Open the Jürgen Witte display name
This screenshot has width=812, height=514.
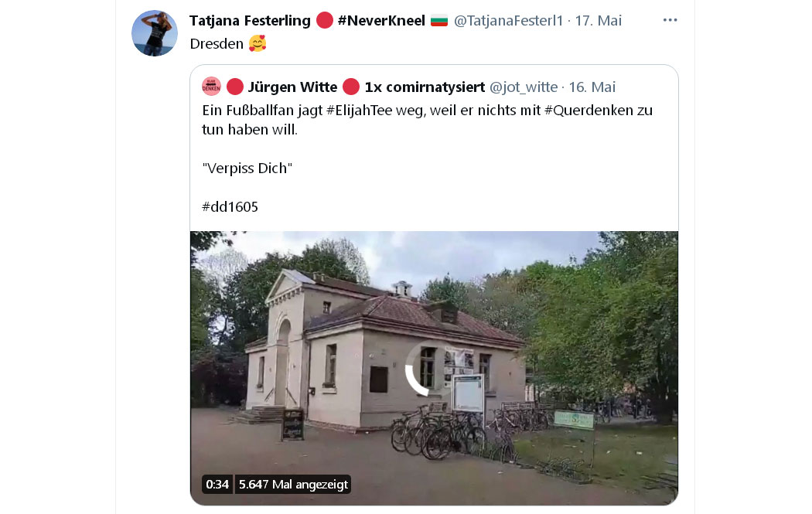[292, 87]
